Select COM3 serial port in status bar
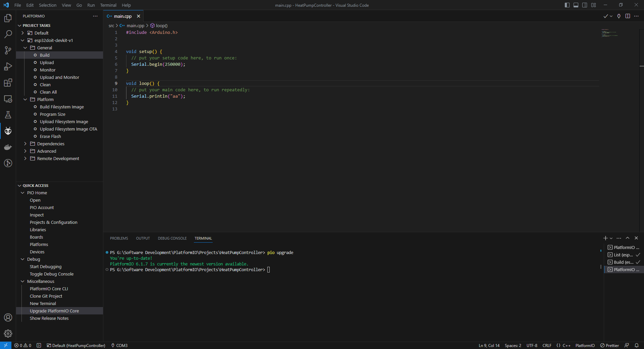 pyautogui.click(x=119, y=345)
